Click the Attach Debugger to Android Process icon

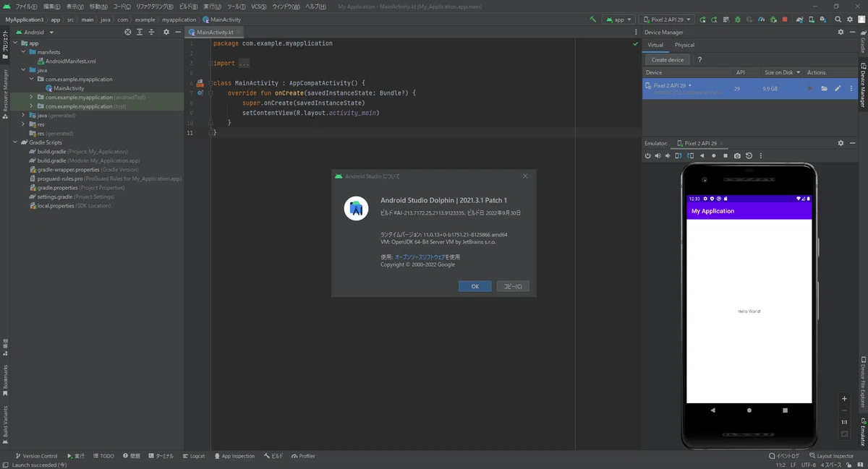pos(773,20)
